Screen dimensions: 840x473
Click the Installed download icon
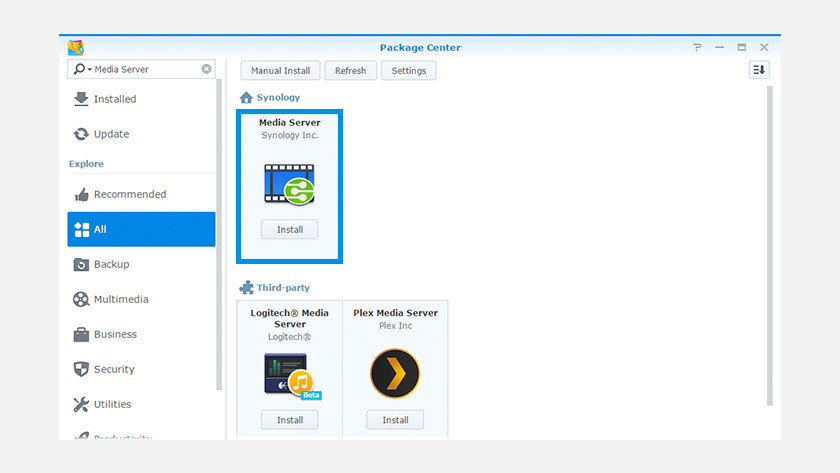coord(81,99)
